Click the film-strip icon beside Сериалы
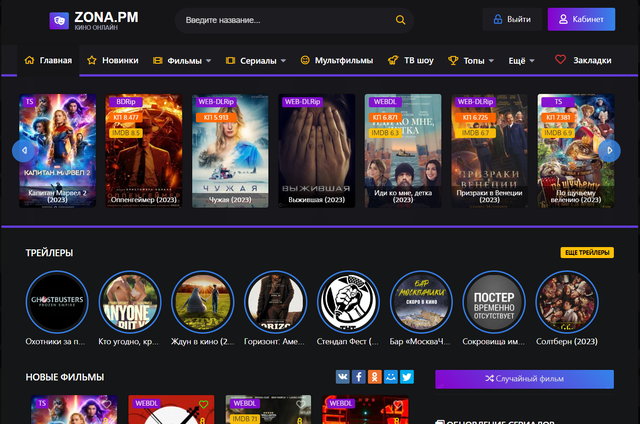Screen dimensions: 640x424 [230, 60]
